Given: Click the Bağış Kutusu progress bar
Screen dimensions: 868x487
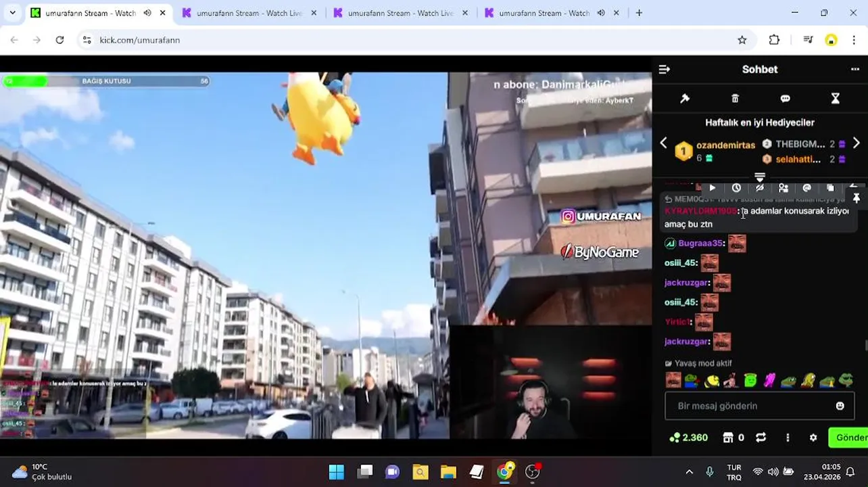Looking at the screenshot, I should [x=106, y=81].
